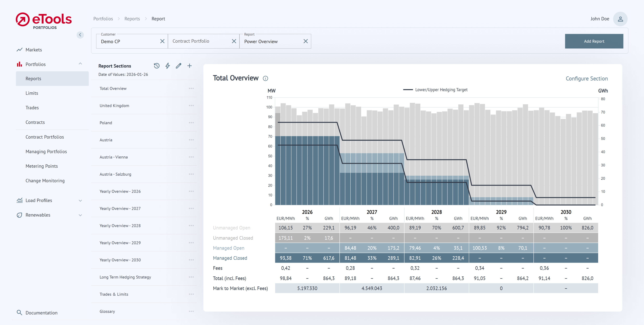The height and width of the screenshot is (325, 644).
Task: Expand the Load Profiles sidebar menu
Action: tap(80, 200)
